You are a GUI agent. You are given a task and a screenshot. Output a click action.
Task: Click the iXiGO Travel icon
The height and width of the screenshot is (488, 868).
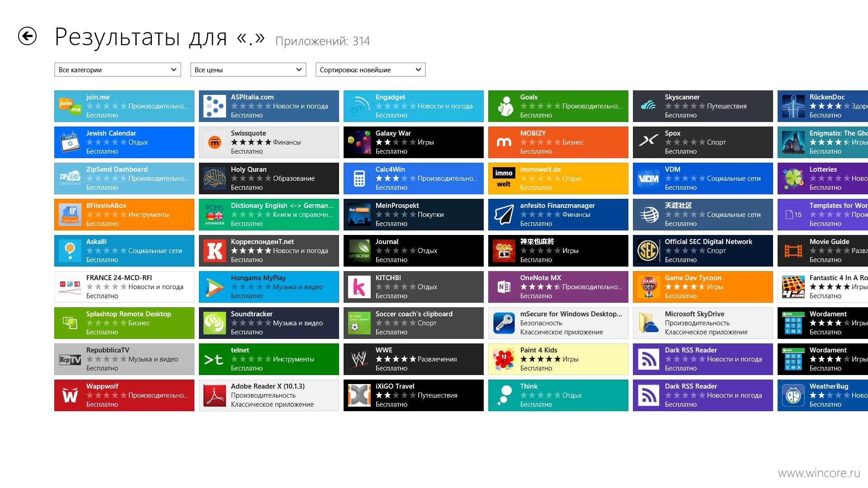(359, 395)
